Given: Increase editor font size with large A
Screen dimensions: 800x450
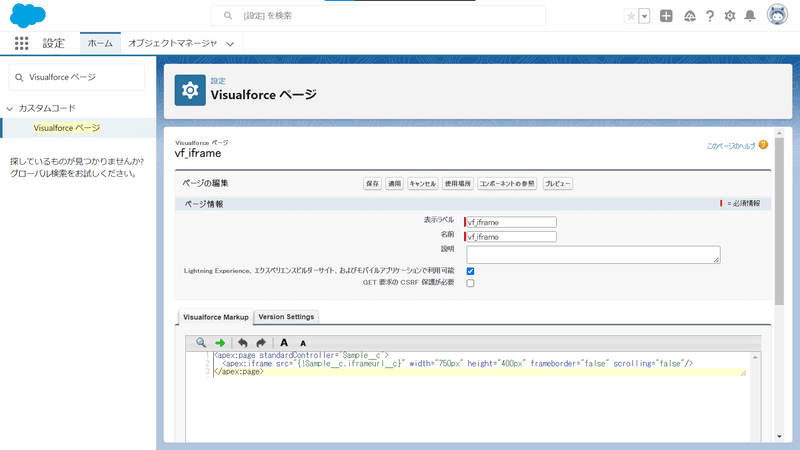Looking at the screenshot, I should click(284, 343).
